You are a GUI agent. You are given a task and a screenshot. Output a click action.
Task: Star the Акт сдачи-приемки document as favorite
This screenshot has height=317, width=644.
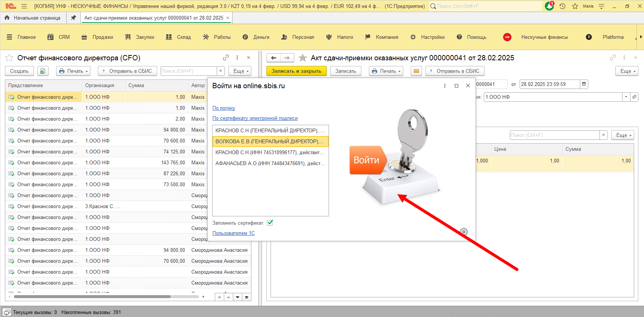click(303, 58)
